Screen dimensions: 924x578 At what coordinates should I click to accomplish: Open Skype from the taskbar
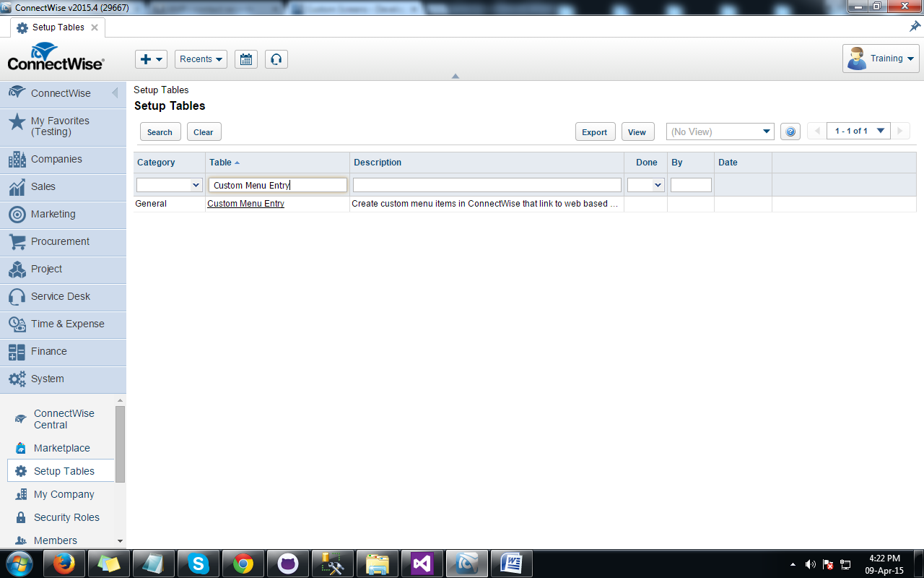click(x=199, y=564)
